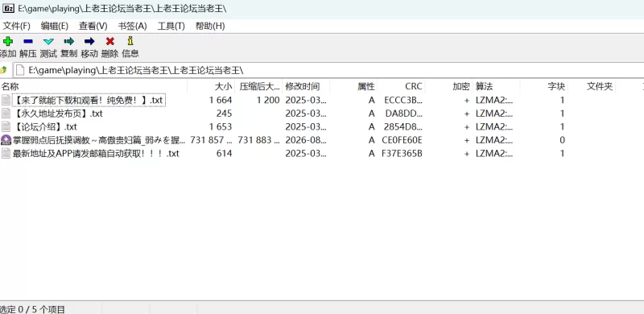Click size value 1 653
This screenshot has height=314, width=644.
220,126
